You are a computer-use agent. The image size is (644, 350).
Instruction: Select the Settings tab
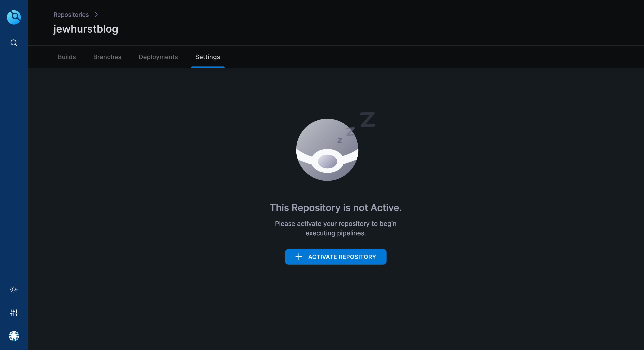coord(208,57)
